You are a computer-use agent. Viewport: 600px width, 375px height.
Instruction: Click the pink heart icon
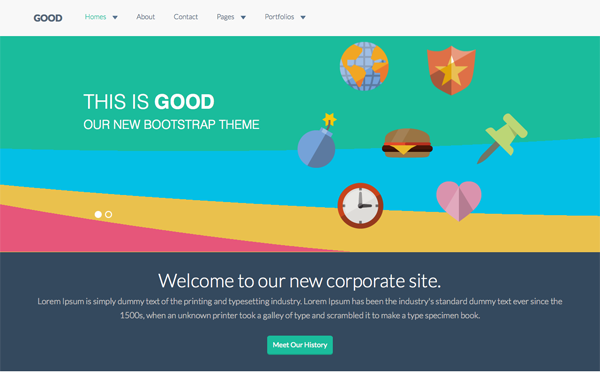point(459,201)
